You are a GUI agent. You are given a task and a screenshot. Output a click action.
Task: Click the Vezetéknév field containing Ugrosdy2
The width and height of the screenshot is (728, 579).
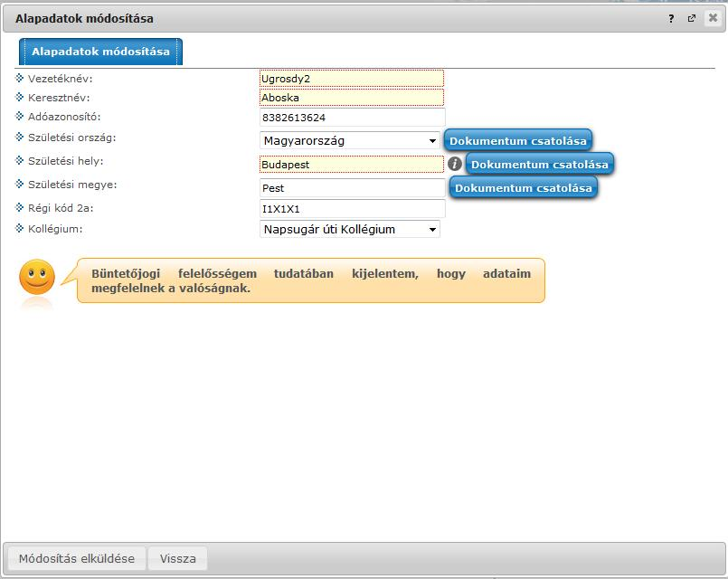pos(352,79)
